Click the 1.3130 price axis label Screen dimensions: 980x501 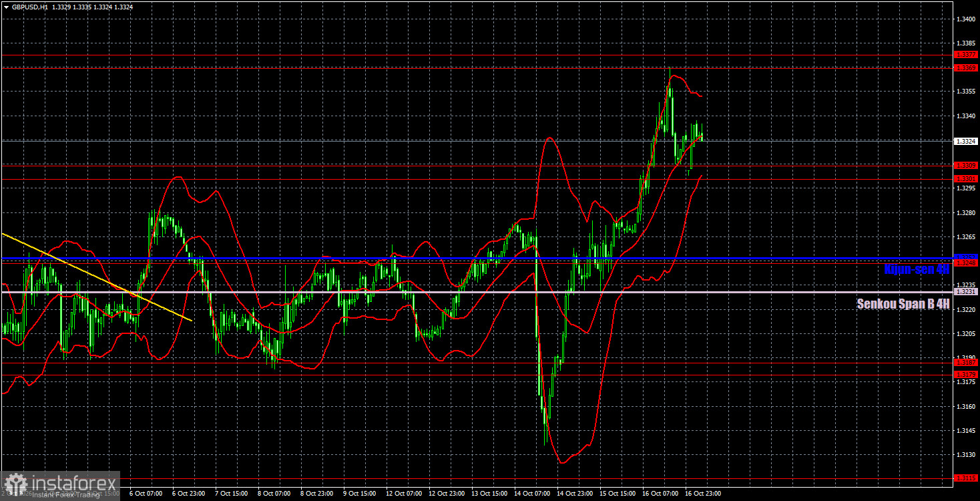coord(965,455)
